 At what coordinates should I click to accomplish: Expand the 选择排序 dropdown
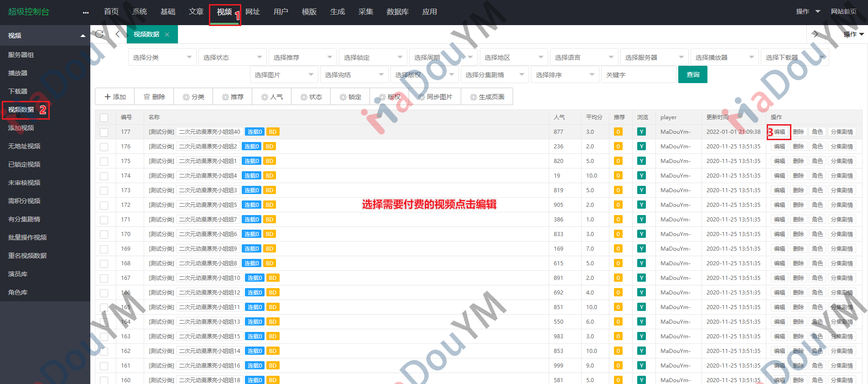pos(565,75)
